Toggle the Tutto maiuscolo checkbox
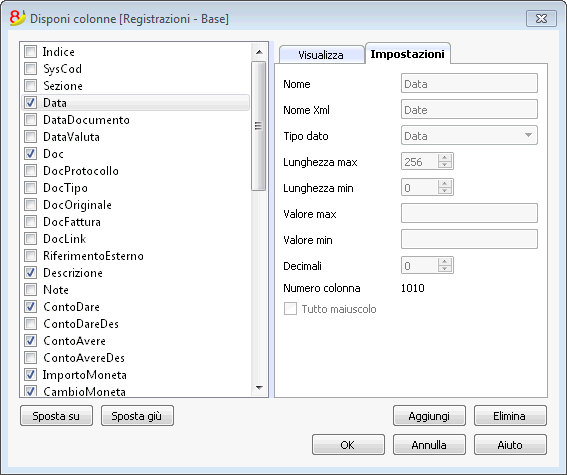The width and height of the screenshot is (567, 475). [290, 309]
